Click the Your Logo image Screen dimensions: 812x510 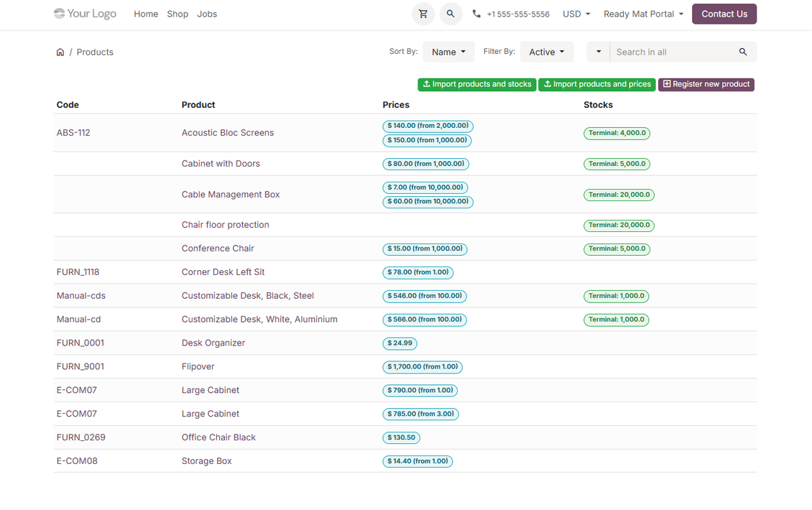[85, 14]
